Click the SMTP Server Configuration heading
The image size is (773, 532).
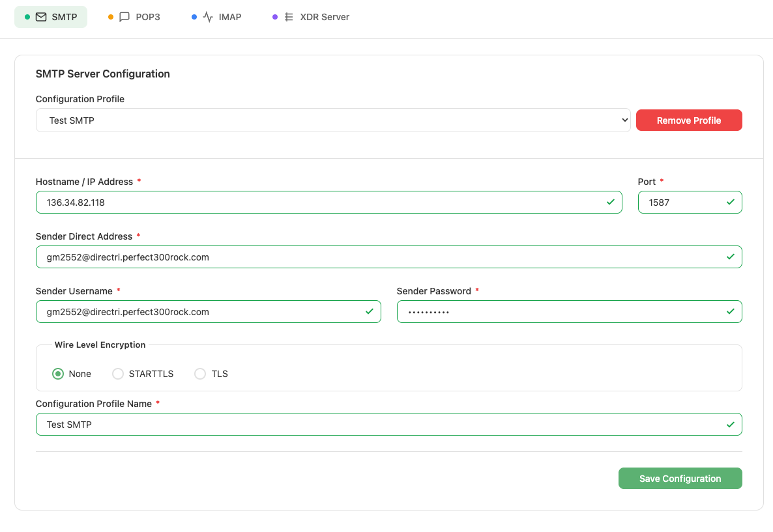[x=102, y=74]
